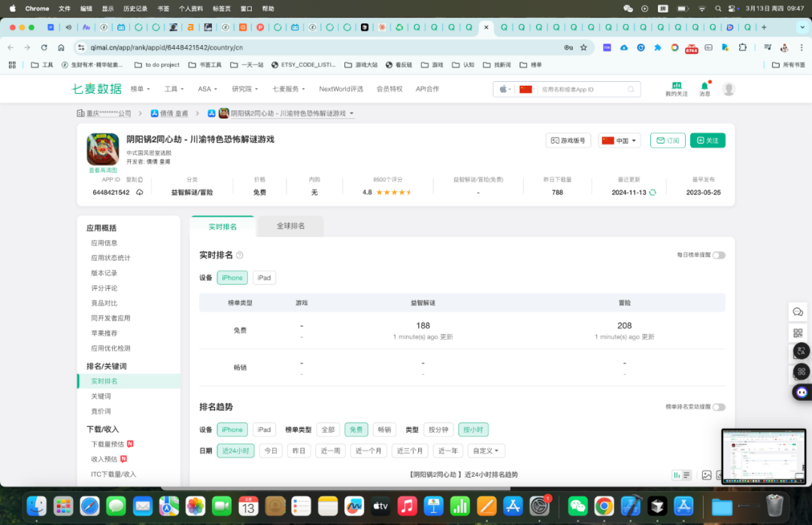Click the download icon beside 6448421542
Viewport: 812px width, 525px height.
[x=140, y=193]
